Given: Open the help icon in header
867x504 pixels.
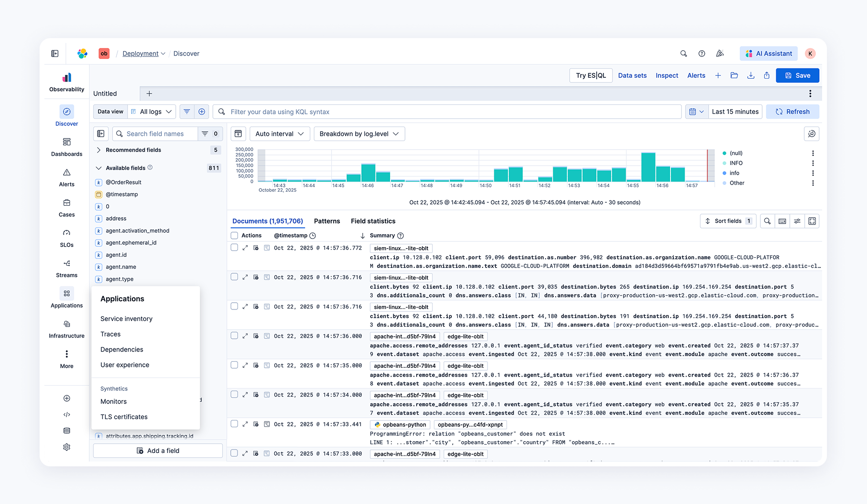Looking at the screenshot, I should coord(702,54).
